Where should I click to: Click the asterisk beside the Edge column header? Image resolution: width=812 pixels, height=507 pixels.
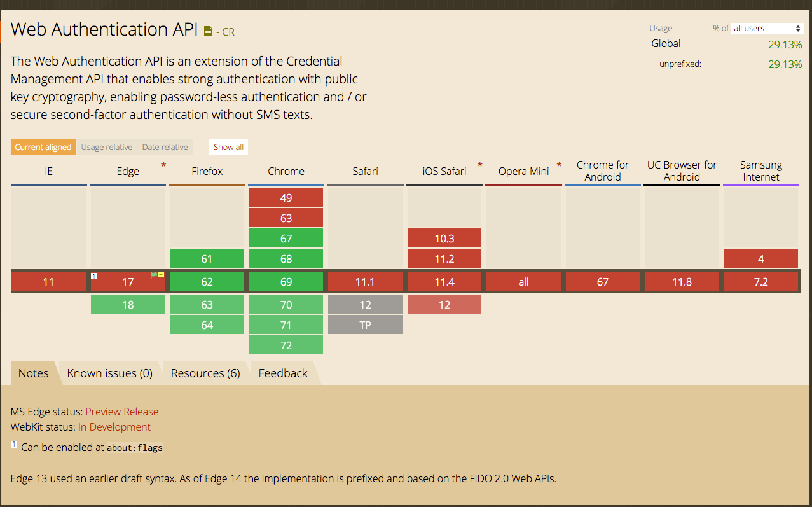(x=163, y=165)
